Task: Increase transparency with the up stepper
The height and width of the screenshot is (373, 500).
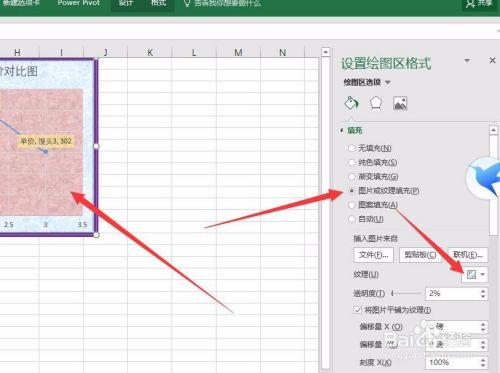Action: (x=483, y=291)
